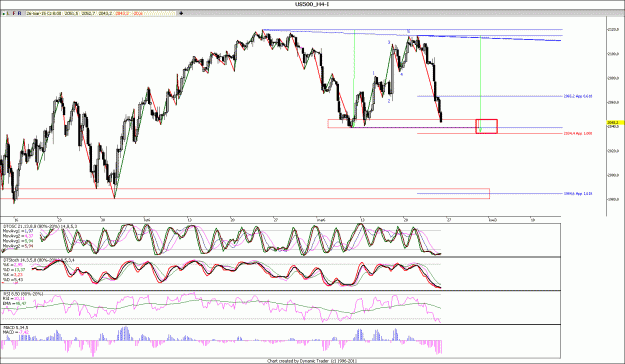The width and height of the screenshot is (625, 364).
Task: Click the blue App 1.618 price projection label
Action: 578,194
